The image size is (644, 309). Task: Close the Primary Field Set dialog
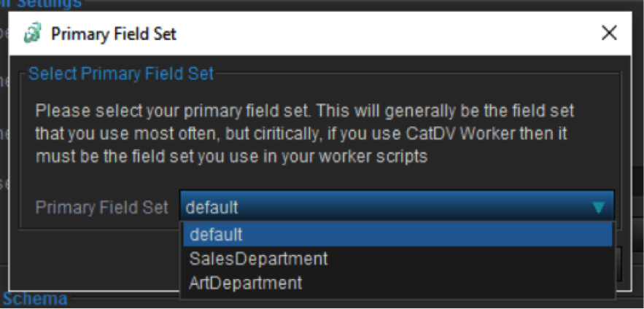(x=609, y=33)
